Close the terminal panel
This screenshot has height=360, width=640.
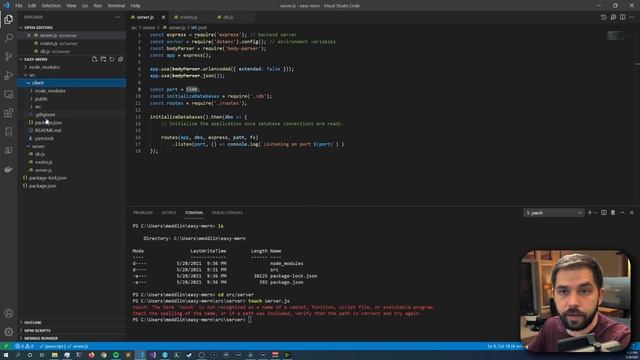point(632,213)
